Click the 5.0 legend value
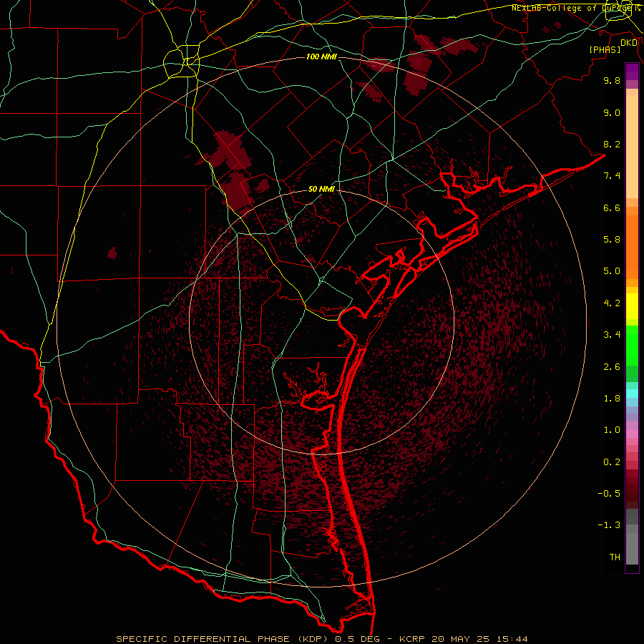Viewport: 644px width, 644px height. (612, 271)
